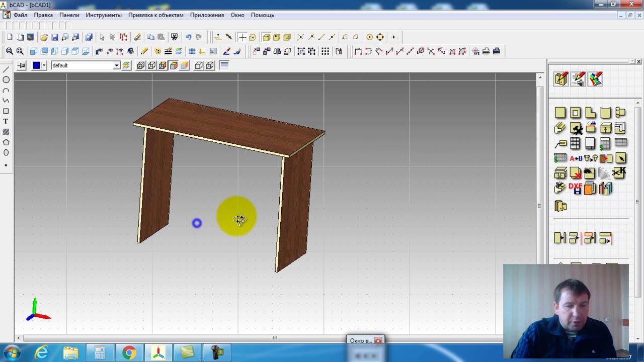The height and width of the screenshot is (362, 644).
Task: Open the A→B replace tool
Action: [x=576, y=158]
